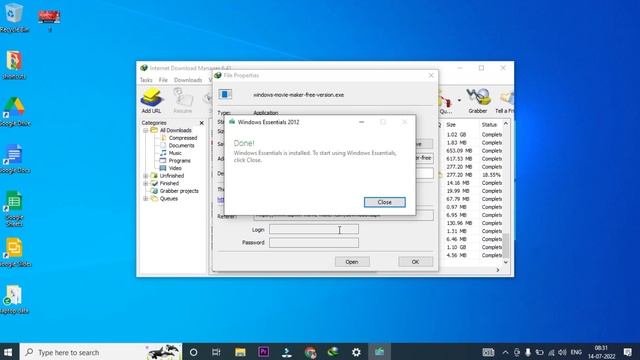This screenshot has width=640, height=360.
Task: Click the Google Slides desktop shortcut
Action: coord(15,253)
